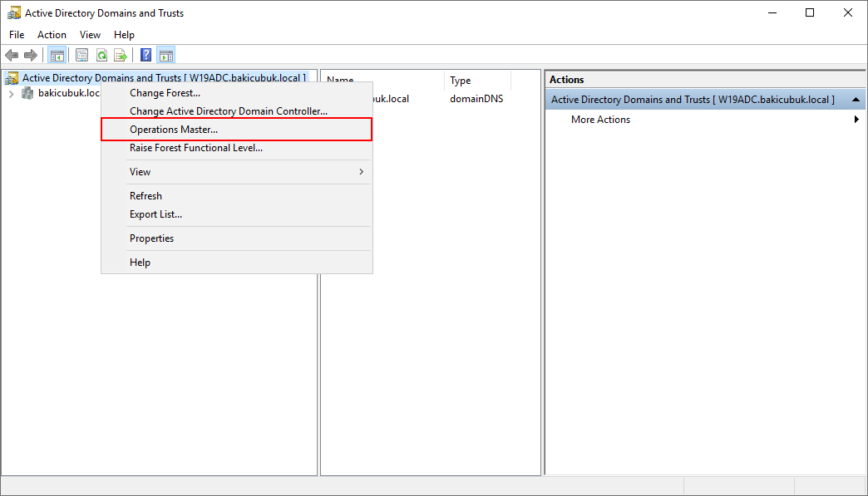
Task: Open help with the blue question mark toolbar icon
Action: tap(146, 56)
